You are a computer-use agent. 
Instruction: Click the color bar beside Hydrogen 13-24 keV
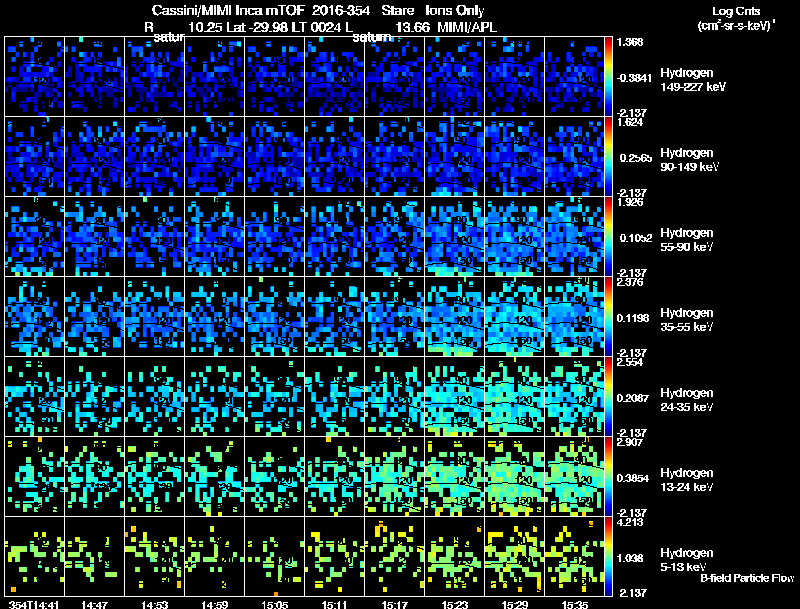coord(608,477)
